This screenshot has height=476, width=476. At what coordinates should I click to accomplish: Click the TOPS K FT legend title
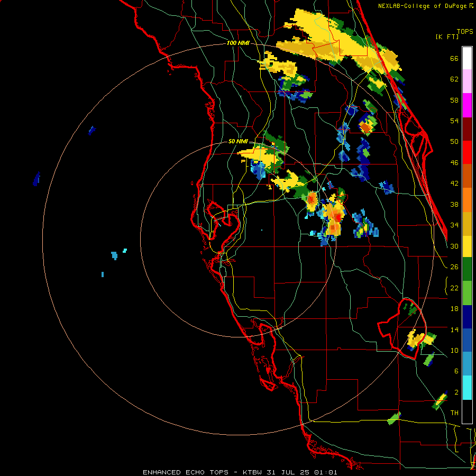tap(454, 34)
